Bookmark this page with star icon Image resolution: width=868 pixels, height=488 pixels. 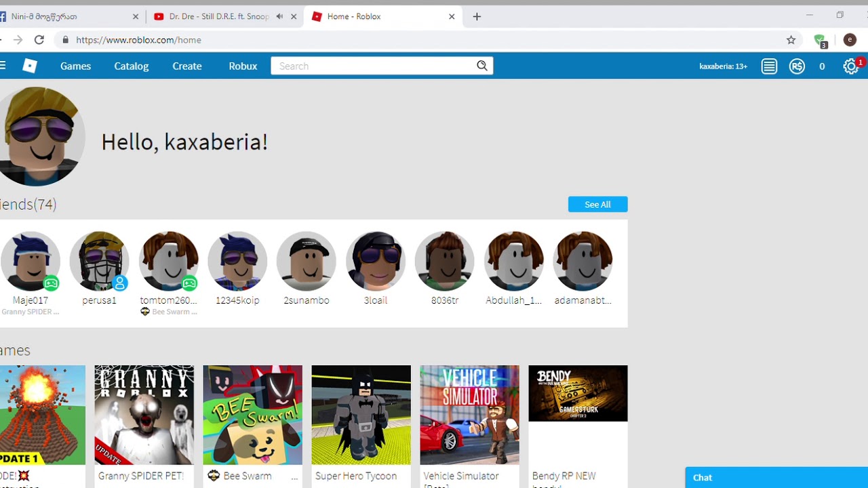click(x=791, y=40)
